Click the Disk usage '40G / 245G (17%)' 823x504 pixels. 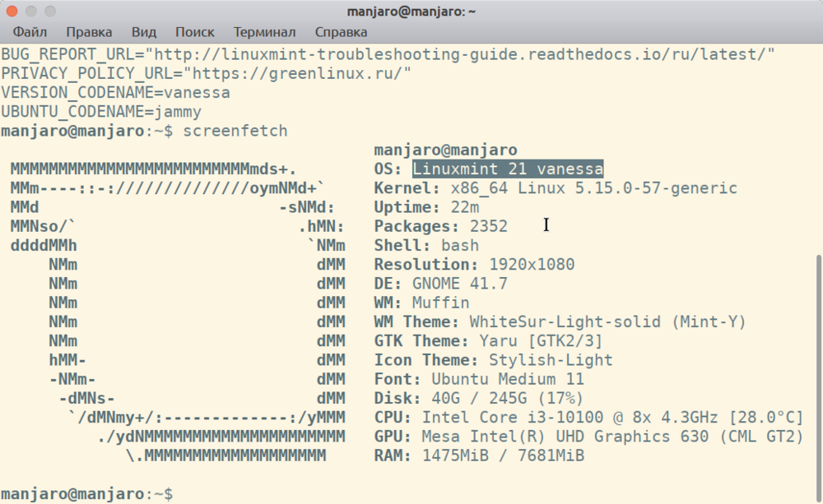click(508, 398)
